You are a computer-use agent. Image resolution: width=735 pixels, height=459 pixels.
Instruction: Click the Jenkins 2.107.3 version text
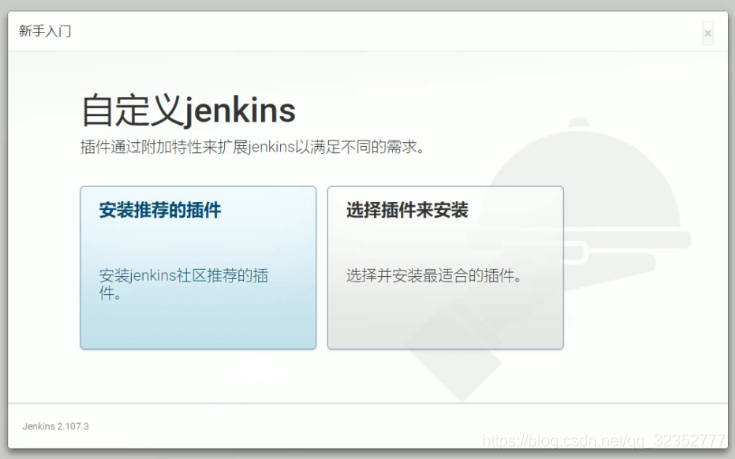point(55,426)
